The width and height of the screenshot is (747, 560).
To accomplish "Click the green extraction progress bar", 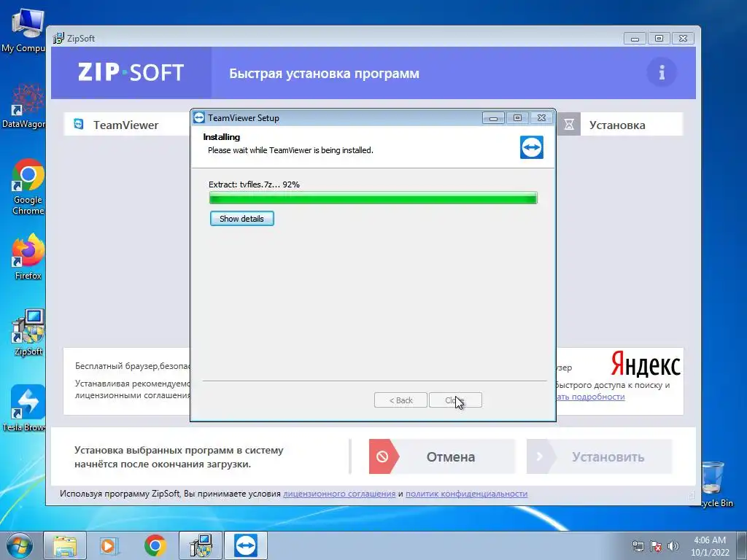I will tap(373, 198).
